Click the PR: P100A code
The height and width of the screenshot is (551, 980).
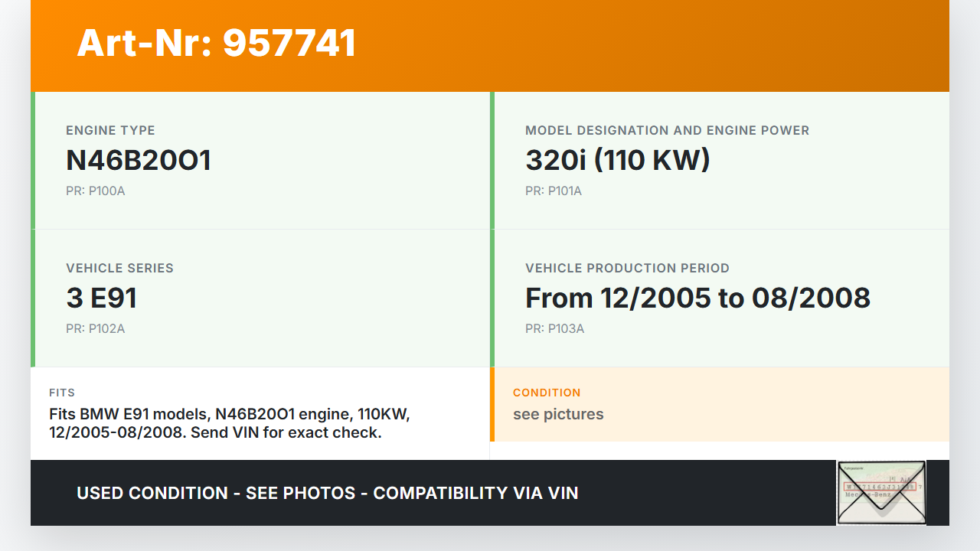click(96, 191)
